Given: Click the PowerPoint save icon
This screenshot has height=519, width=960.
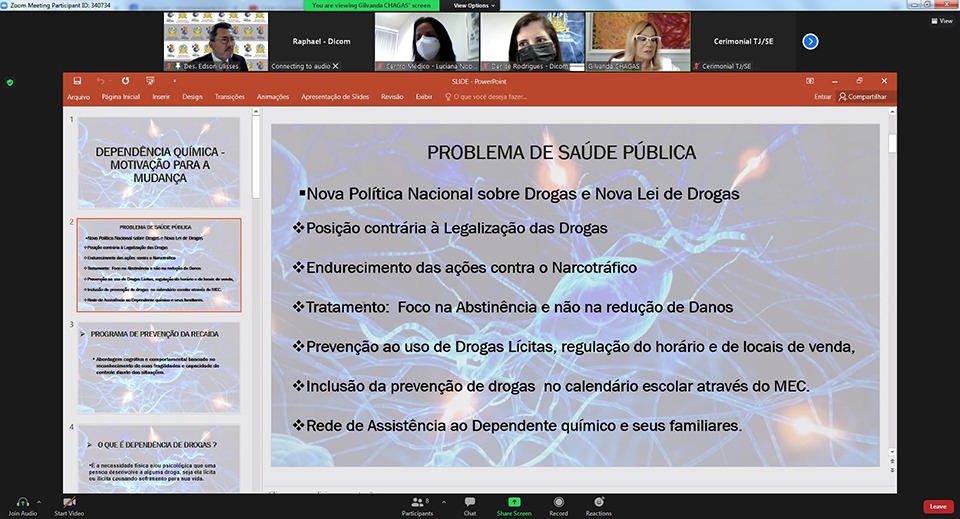Looking at the screenshot, I should coord(77,80).
